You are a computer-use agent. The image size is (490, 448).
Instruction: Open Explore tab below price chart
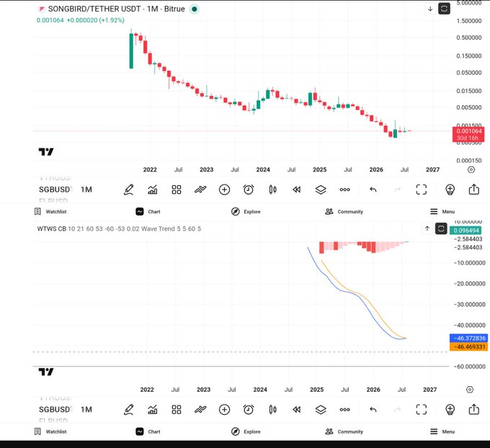click(x=246, y=212)
